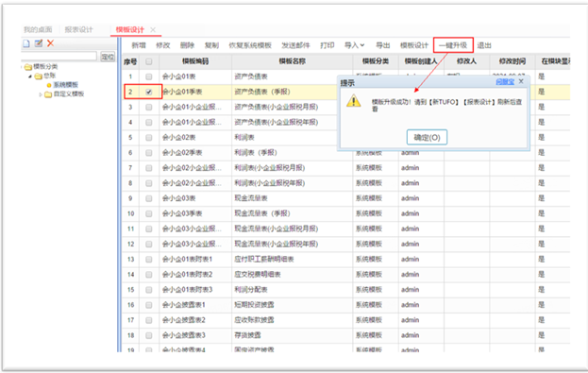Uncheck the box for row 会小企01季表
The width and height of the screenshot is (588, 373).
(149, 92)
